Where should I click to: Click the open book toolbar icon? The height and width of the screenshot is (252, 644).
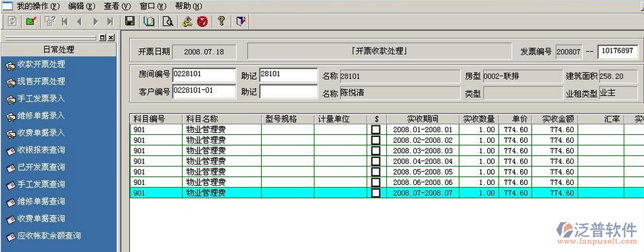click(149, 22)
